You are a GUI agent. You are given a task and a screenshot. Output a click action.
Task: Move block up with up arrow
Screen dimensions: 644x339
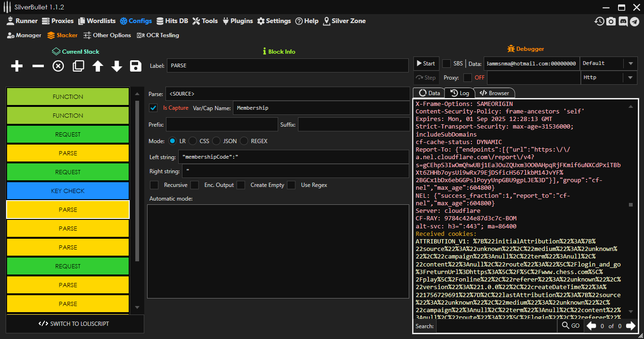[98, 66]
